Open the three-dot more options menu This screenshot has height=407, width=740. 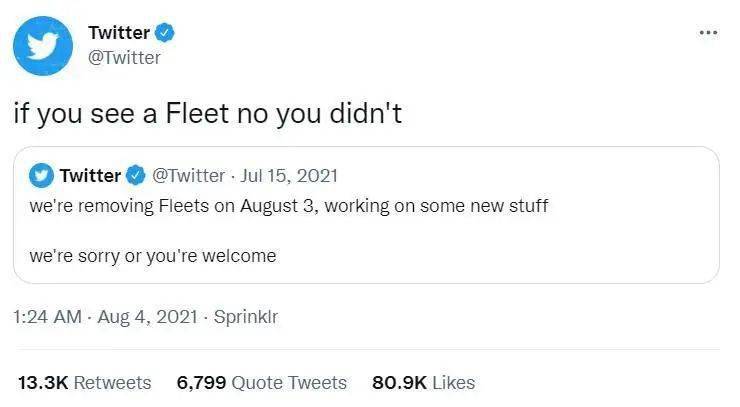(x=708, y=33)
